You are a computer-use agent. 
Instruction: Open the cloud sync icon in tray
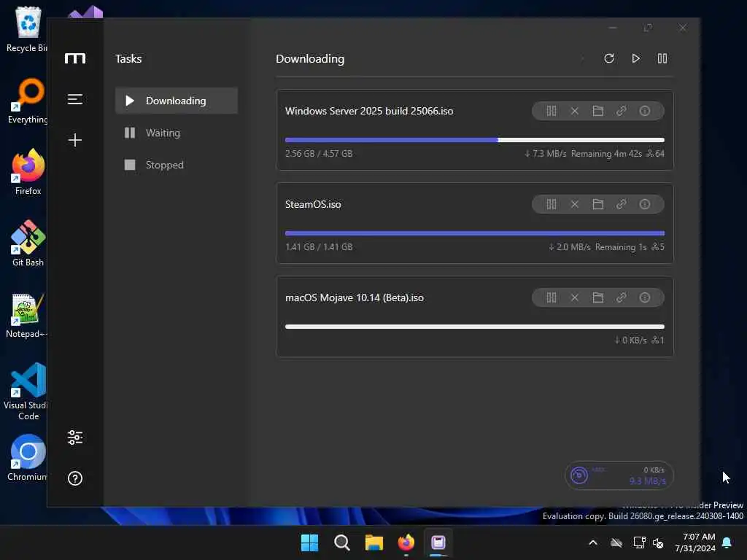coord(616,542)
